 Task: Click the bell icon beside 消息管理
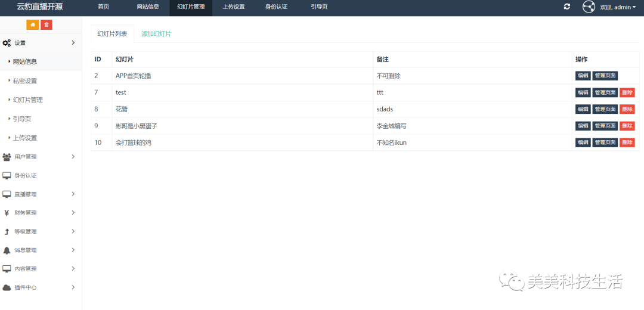tap(7, 250)
